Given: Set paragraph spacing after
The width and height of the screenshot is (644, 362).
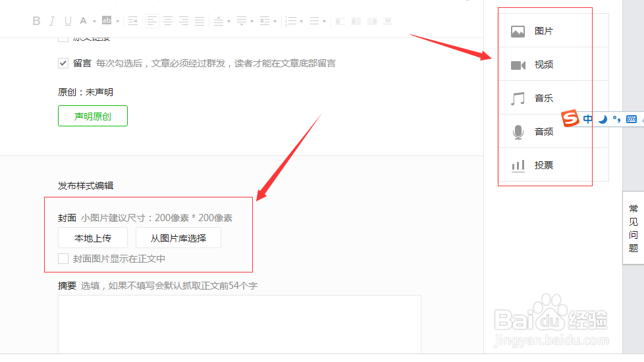Looking at the screenshot, I should pyautogui.click(x=242, y=21).
